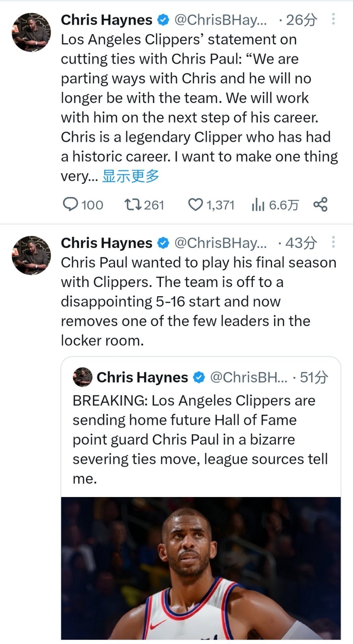Share the Clippers statement tweet
353x644 pixels.
tap(320, 204)
